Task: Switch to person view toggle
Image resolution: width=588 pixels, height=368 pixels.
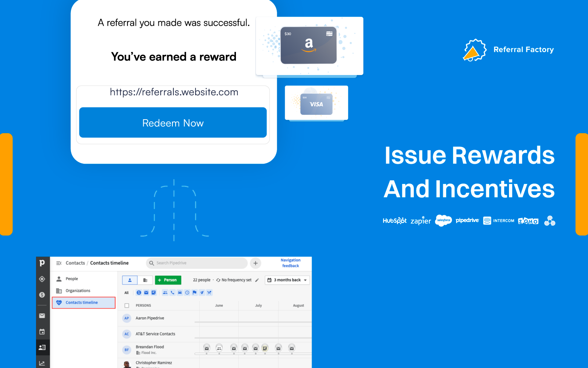Action: 130,280
